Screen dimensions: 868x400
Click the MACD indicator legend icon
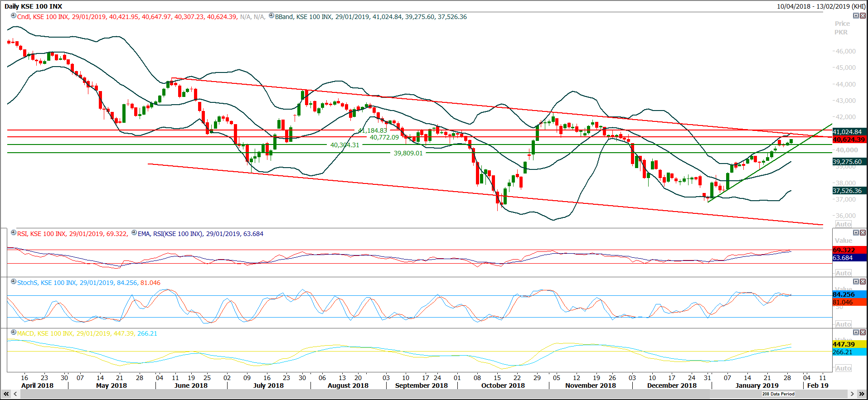coord(14,333)
